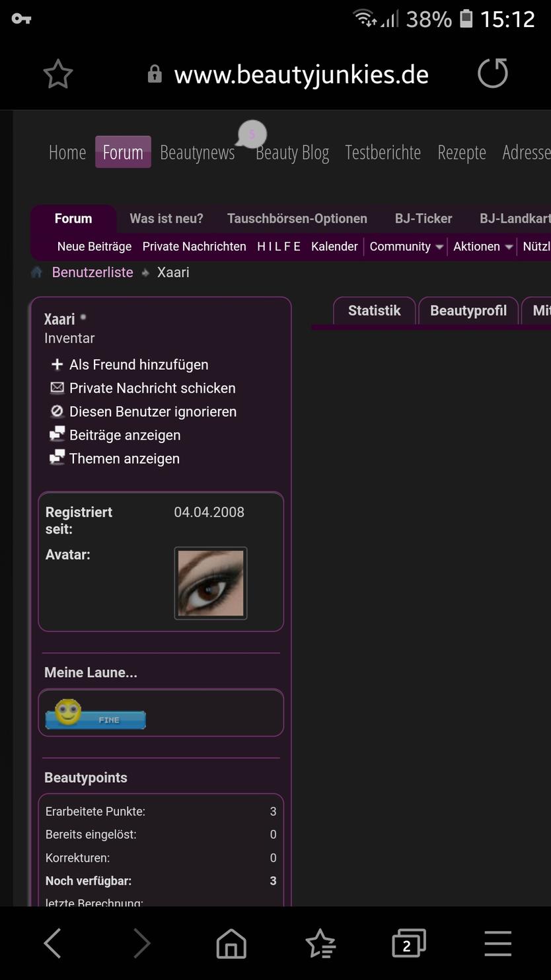The width and height of the screenshot is (551, 980).
Task: Click Diesen Benutzer ignorieren
Action: pyautogui.click(x=153, y=412)
